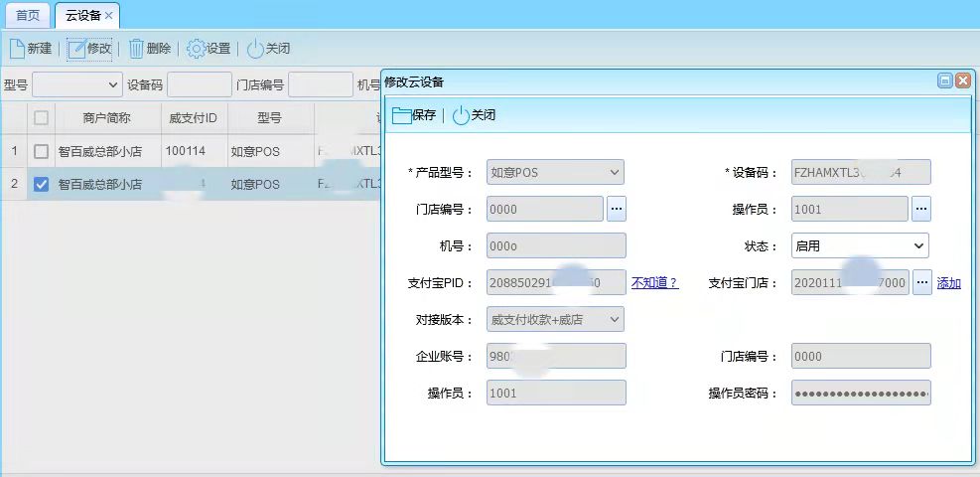Click the 不知道？ link beside 支付宝PID

654,283
